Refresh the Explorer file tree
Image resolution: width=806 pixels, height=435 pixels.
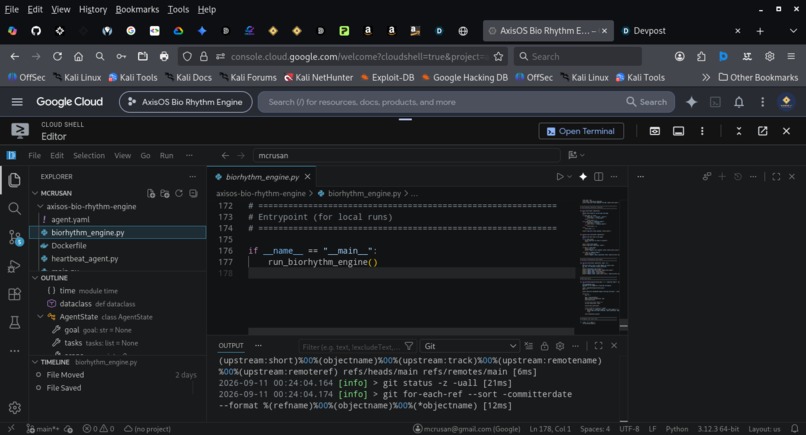pyautogui.click(x=178, y=193)
